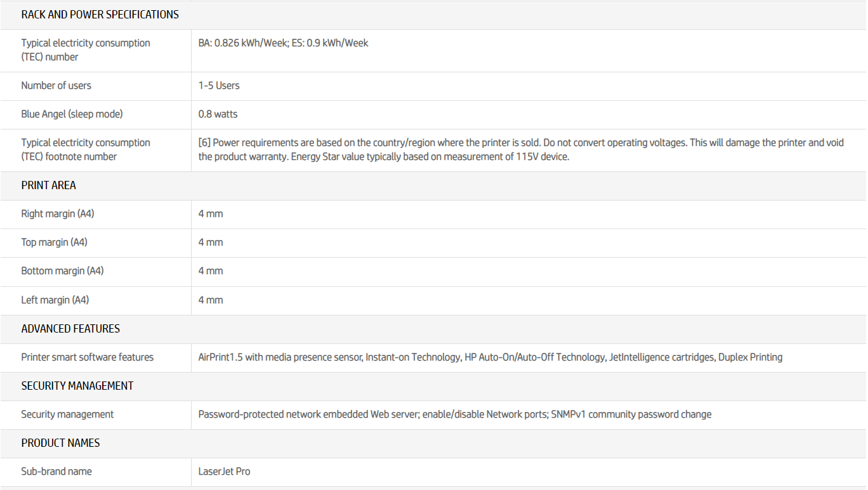Viewport: 868px width, 490px height.
Task: Click the Blue Angel (sleep mode) label
Action: pos(72,114)
